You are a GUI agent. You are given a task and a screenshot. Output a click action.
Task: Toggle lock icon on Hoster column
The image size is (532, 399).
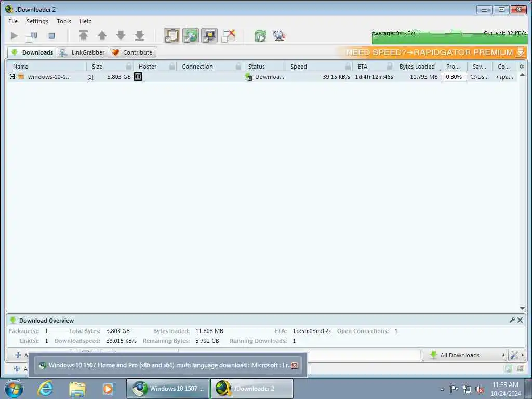pyautogui.click(x=172, y=66)
